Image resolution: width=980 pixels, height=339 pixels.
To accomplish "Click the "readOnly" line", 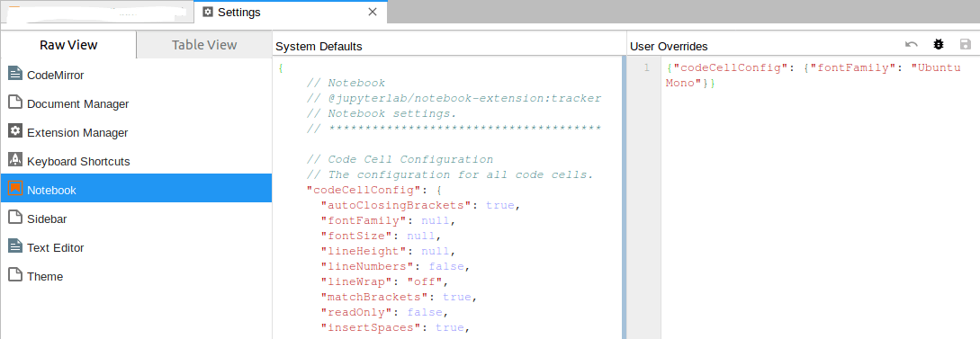I will pos(384,312).
